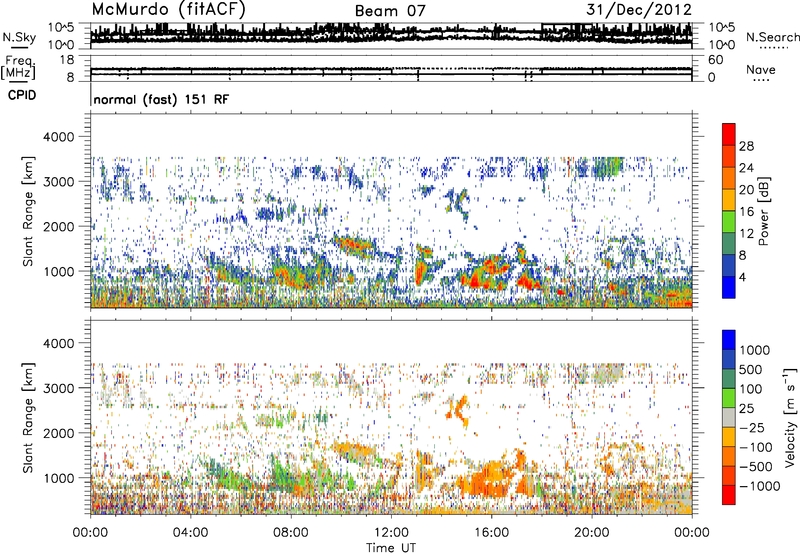Click the yellow 16–20 dB Power color segment
800x554 pixels.
729,200
